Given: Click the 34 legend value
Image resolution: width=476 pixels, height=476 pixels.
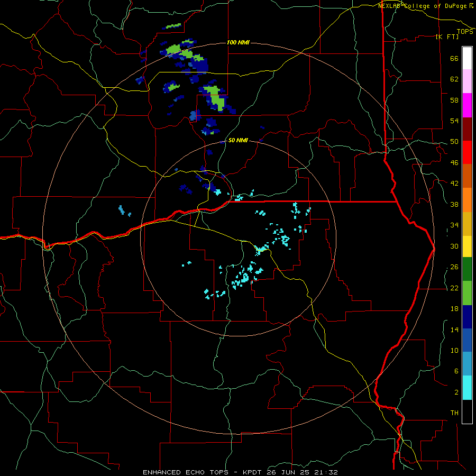Looking at the screenshot, I should [454, 225].
